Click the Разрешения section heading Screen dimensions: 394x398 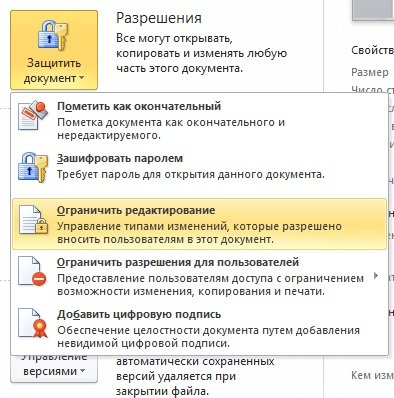tap(159, 18)
